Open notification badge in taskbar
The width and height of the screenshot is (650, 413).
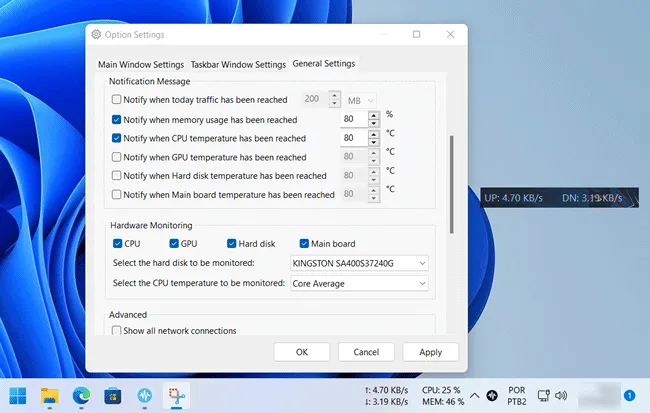click(x=629, y=396)
